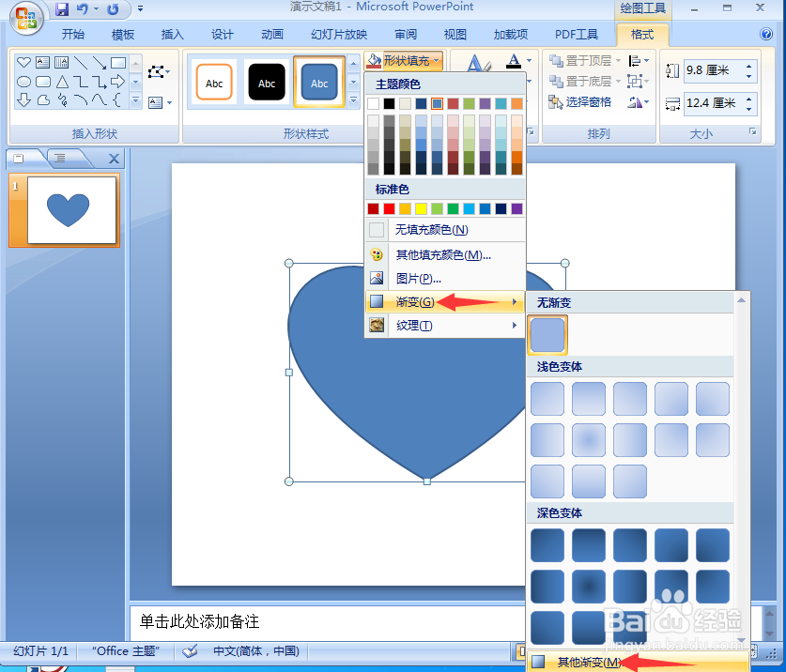Select the oval shape in gallery

[23, 81]
